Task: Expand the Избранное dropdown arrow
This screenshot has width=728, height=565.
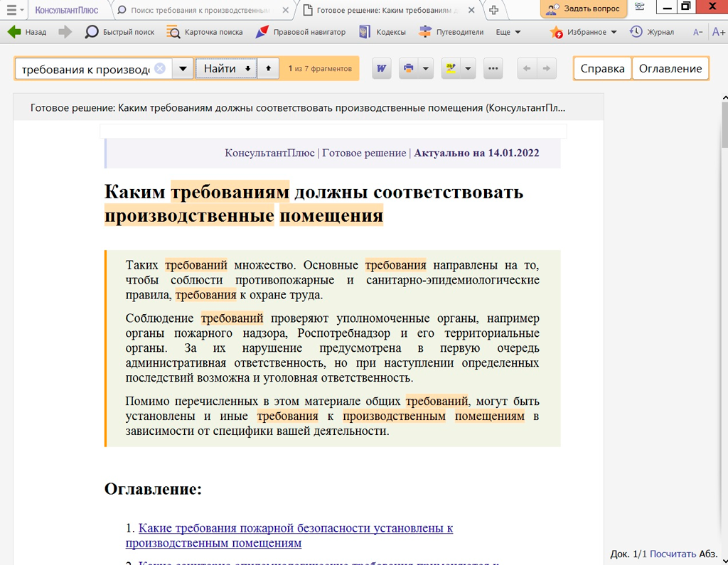Action: (614, 32)
